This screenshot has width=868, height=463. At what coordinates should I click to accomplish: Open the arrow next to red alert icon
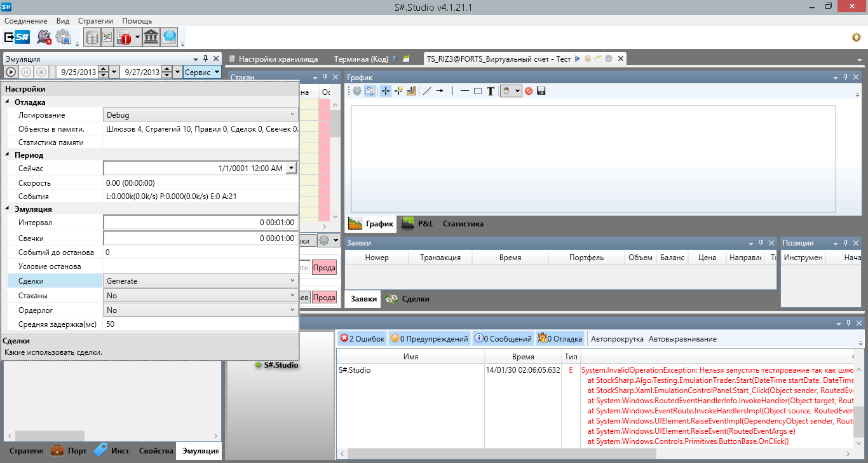136,38
